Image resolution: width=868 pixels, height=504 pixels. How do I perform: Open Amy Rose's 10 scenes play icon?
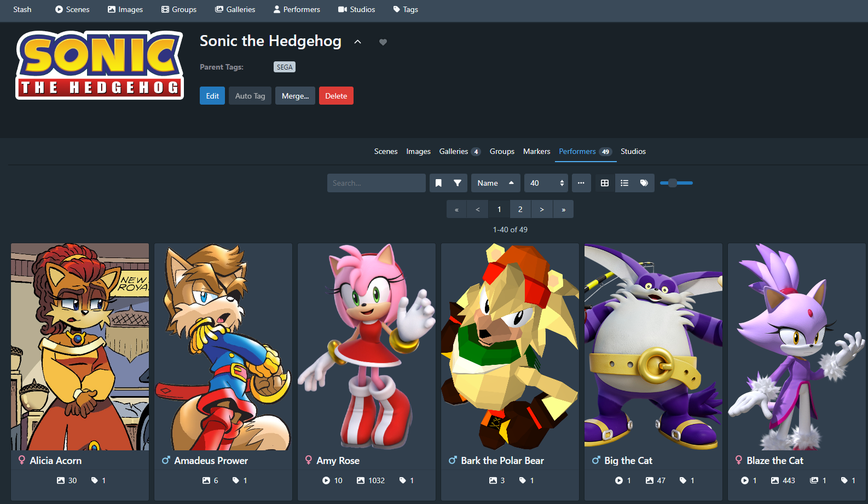[x=332, y=480]
